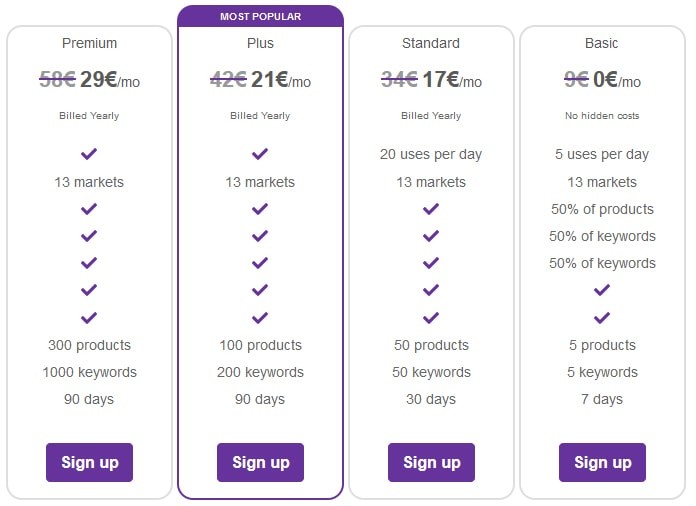Click the 50% of products text
This screenshot has height=506, width=696.
pos(602,209)
